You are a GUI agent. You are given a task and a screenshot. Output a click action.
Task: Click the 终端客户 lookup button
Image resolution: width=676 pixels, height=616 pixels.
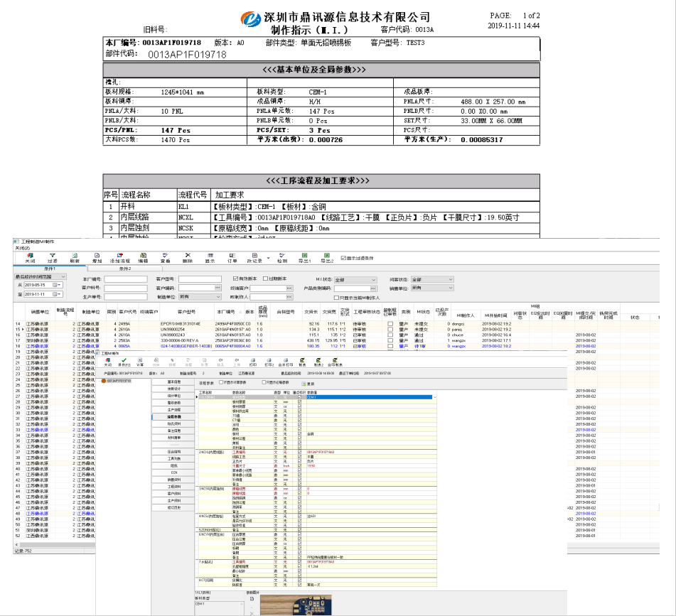[x=289, y=288]
